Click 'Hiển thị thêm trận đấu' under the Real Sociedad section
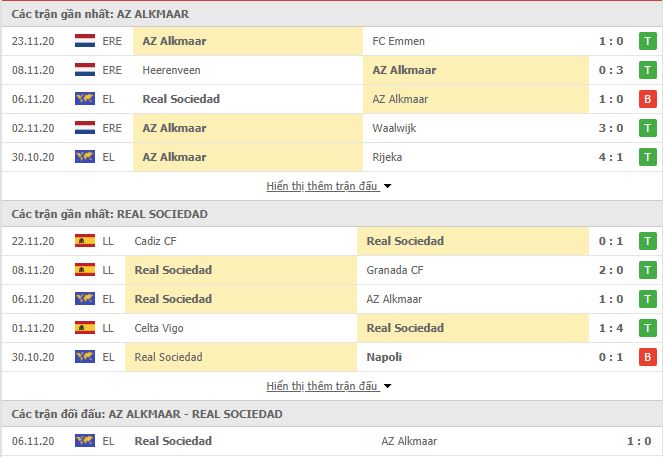The image size is (663, 457). [x=321, y=386]
